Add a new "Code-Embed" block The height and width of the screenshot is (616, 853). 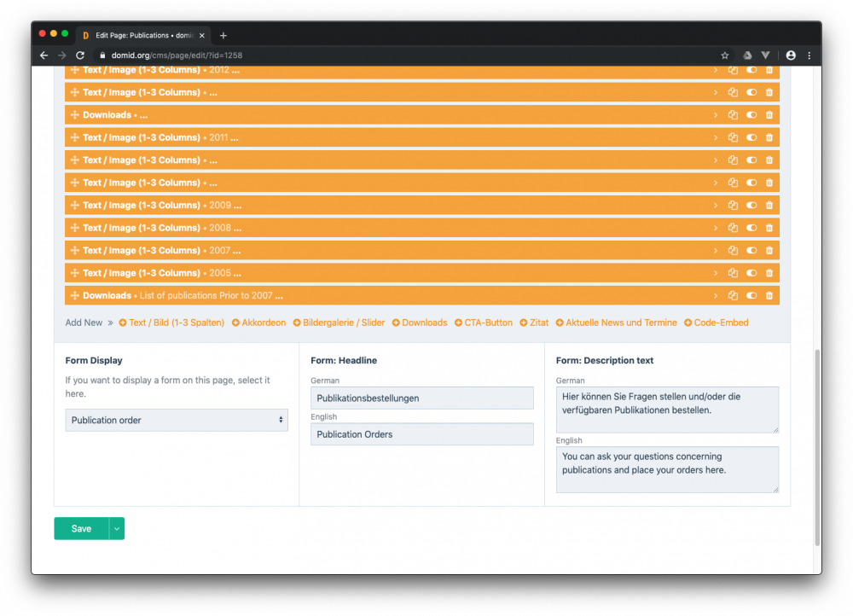pyautogui.click(x=723, y=323)
